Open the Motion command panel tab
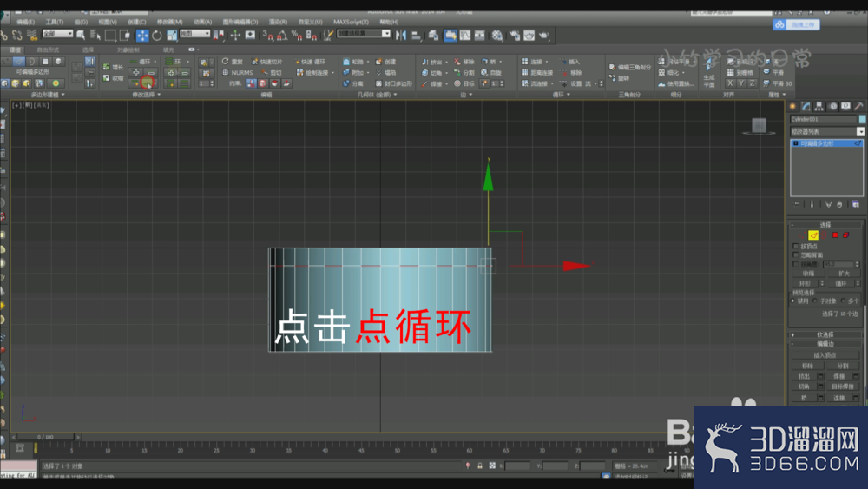Viewport: 868px width, 489px height. pyautogui.click(x=832, y=106)
